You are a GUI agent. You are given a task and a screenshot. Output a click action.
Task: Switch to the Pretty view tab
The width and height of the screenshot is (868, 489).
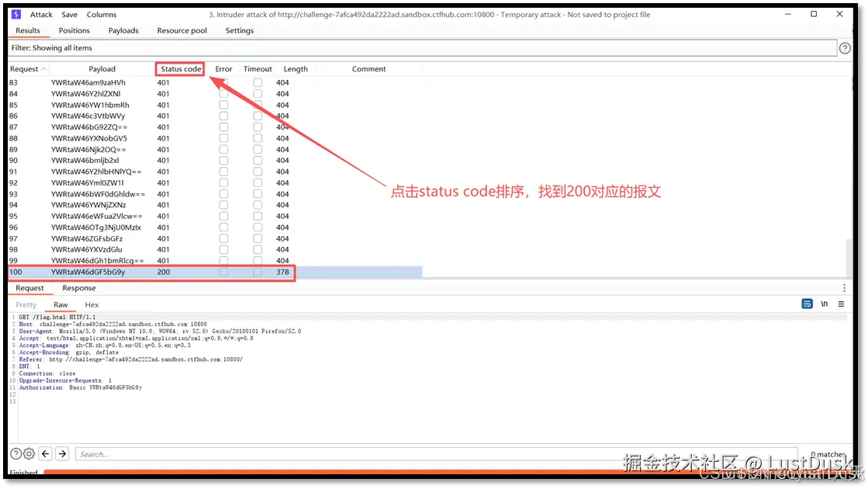26,304
